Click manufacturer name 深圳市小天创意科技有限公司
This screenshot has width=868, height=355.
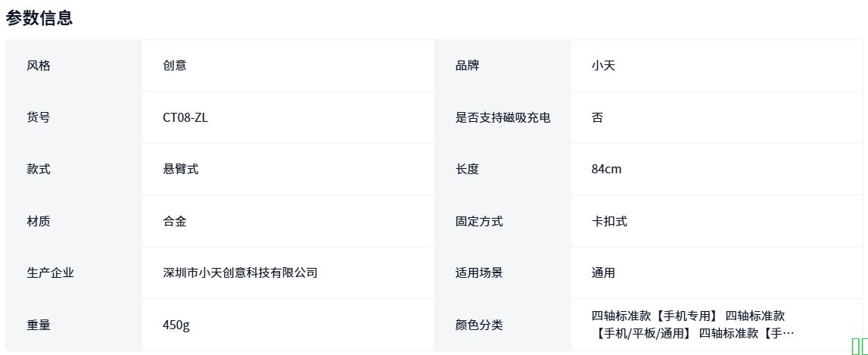(240, 272)
